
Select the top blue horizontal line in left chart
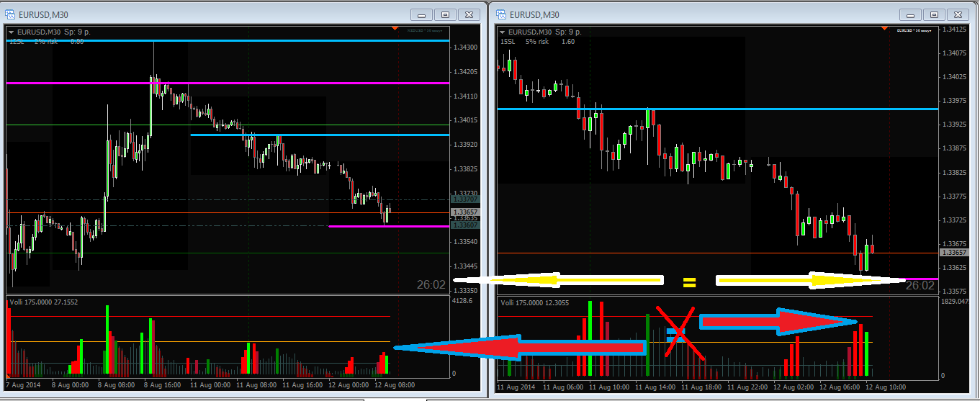click(228, 41)
